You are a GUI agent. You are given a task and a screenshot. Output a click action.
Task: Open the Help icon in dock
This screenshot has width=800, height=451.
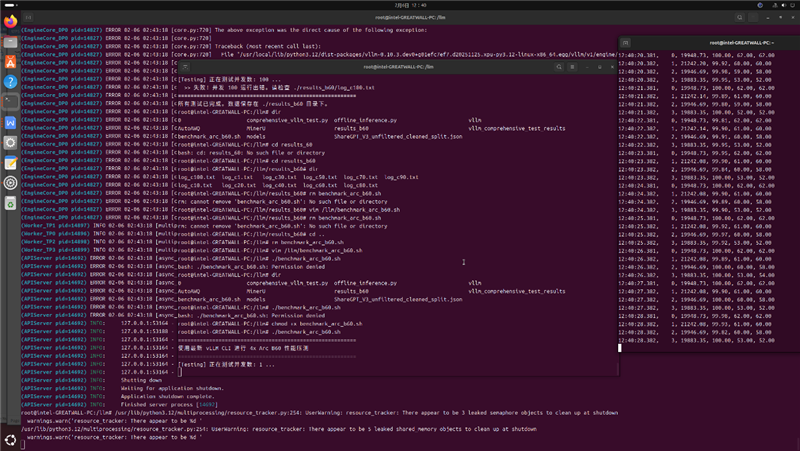(x=10, y=82)
